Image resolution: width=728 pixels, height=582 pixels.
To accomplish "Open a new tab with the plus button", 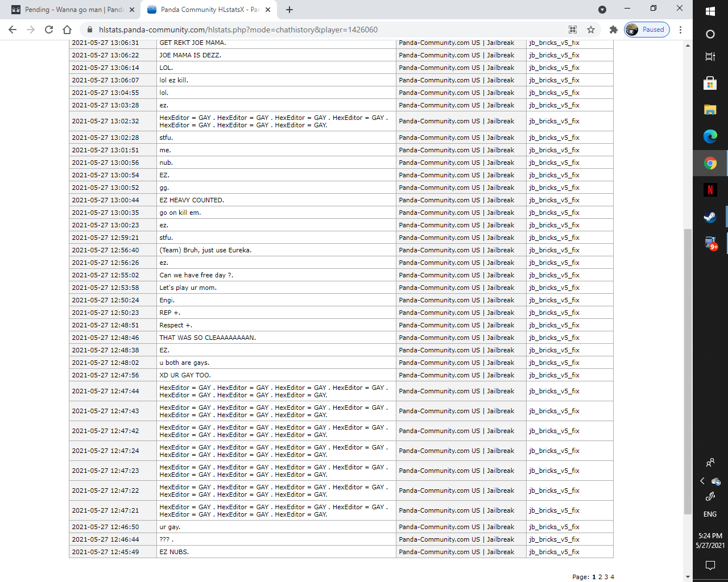I will tap(289, 10).
